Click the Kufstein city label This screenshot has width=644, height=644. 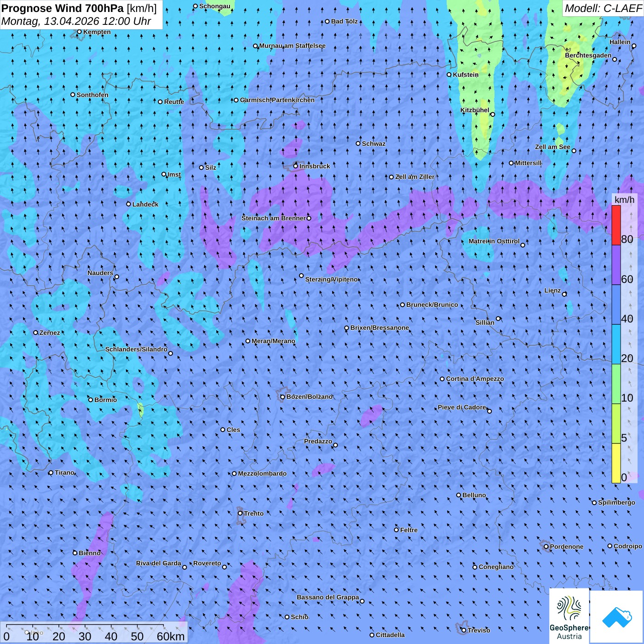coord(466,75)
